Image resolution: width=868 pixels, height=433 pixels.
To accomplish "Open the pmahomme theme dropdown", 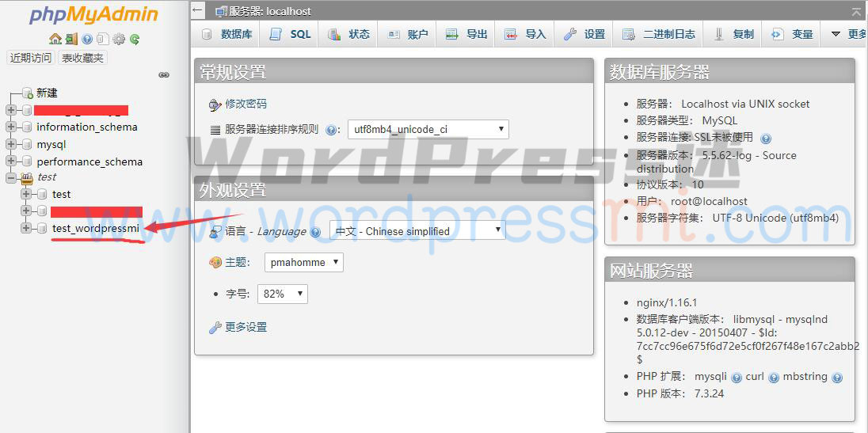I will [304, 262].
